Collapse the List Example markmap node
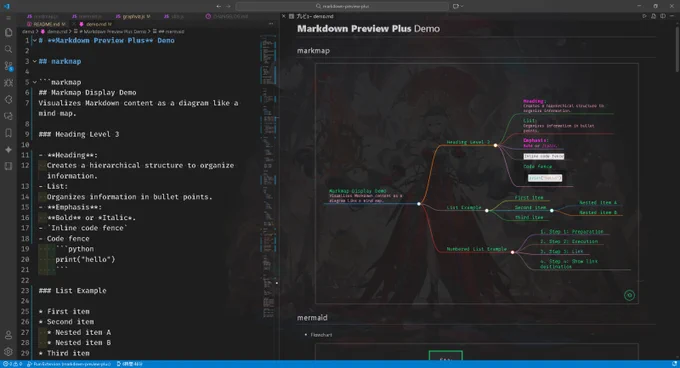 click(486, 211)
